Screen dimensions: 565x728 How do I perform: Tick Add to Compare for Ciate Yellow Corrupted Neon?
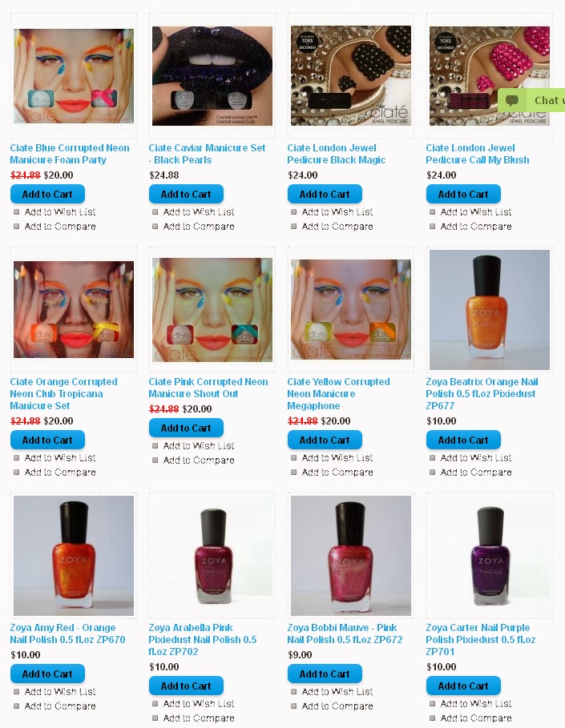click(x=294, y=473)
